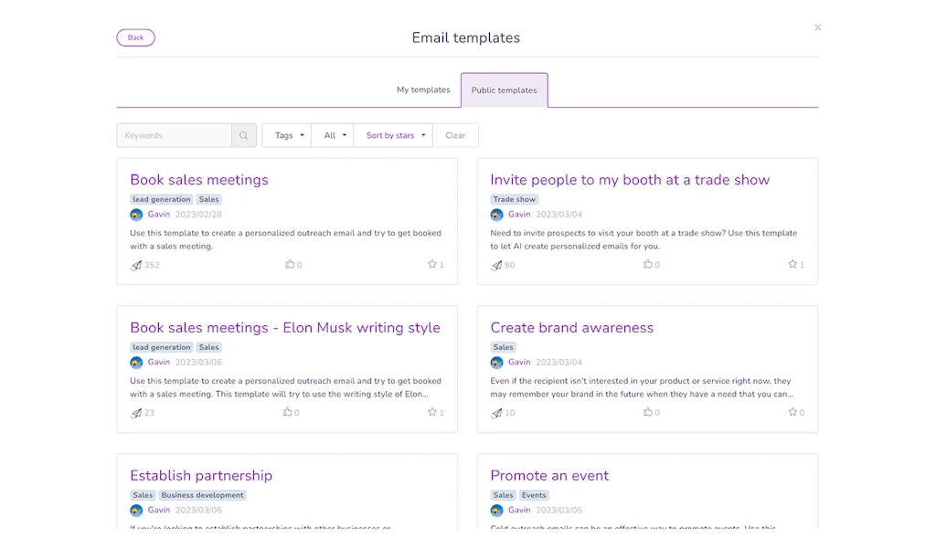Open the Tags dropdown filter
The image size is (936, 560).
[x=287, y=135]
